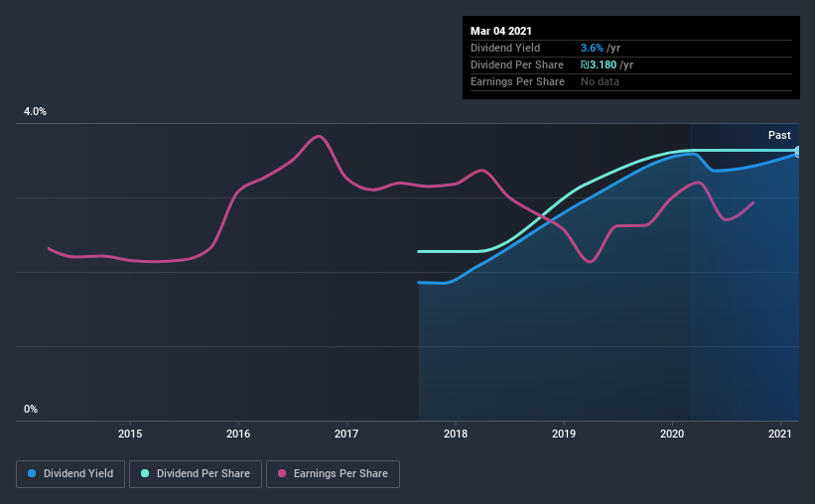Click the Mar 04 2021 tooltip date
Viewport: 815px width, 504px height.
tap(501, 31)
